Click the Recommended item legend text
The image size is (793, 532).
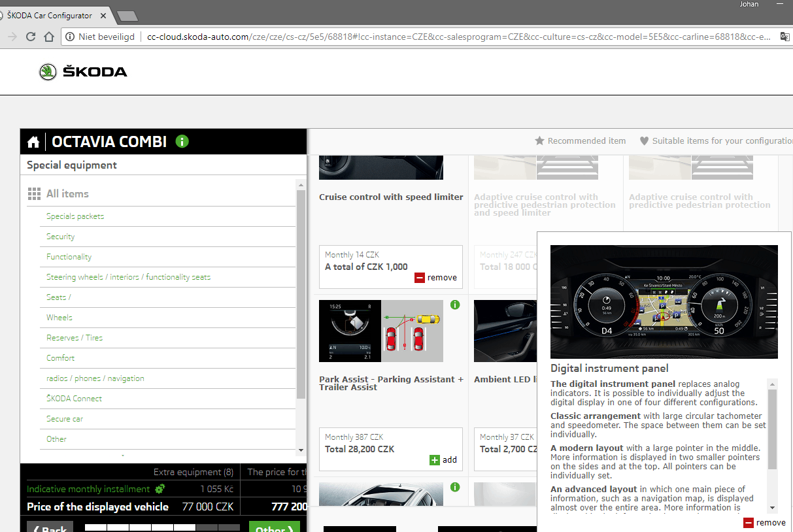pos(586,141)
